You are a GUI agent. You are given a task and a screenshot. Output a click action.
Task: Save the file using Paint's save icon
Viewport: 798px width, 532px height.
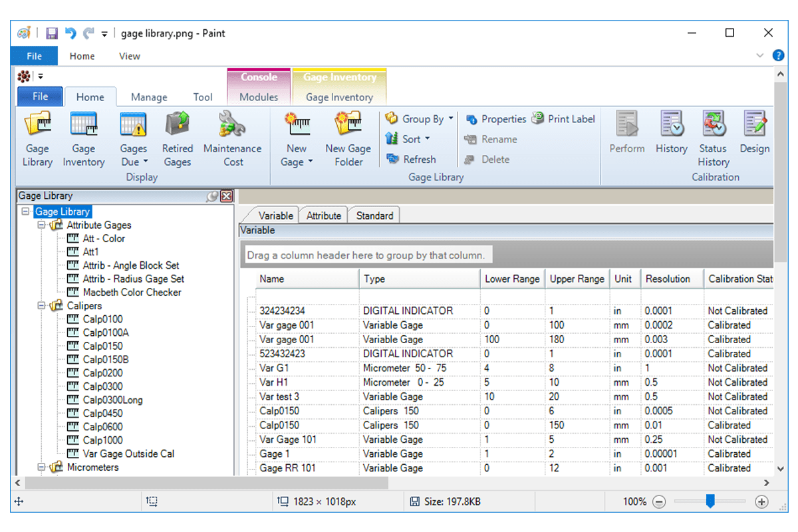pyautogui.click(x=52, y=33)
